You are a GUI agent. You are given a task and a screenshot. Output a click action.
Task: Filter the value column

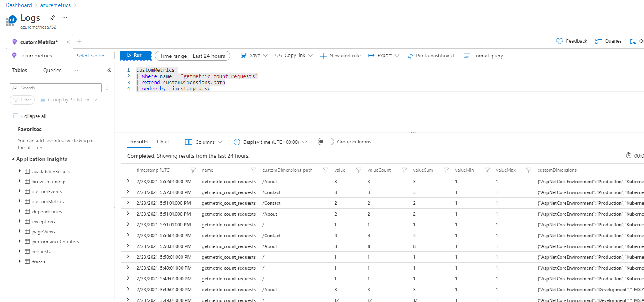(x=359, y=170)
